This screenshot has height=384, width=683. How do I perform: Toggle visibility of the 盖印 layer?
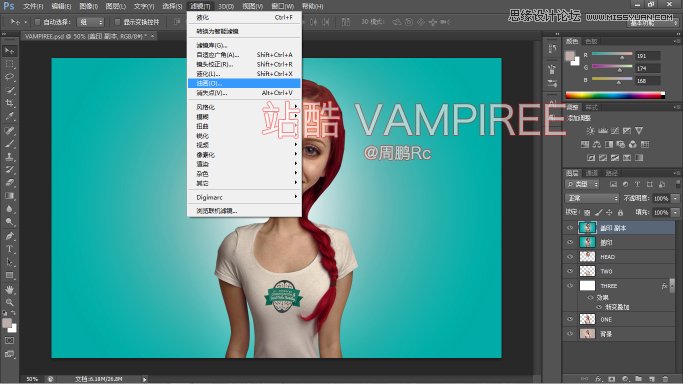570,242
